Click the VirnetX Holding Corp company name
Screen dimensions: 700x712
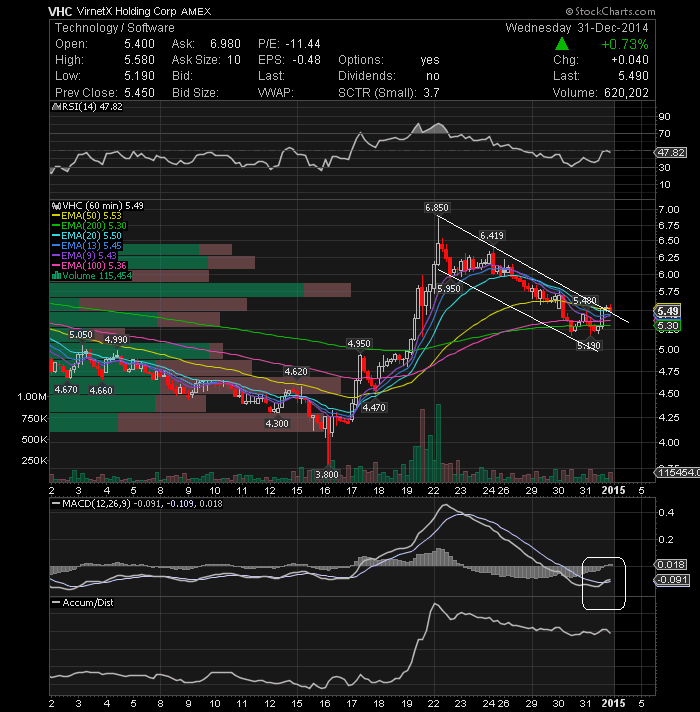coord(126,11)
